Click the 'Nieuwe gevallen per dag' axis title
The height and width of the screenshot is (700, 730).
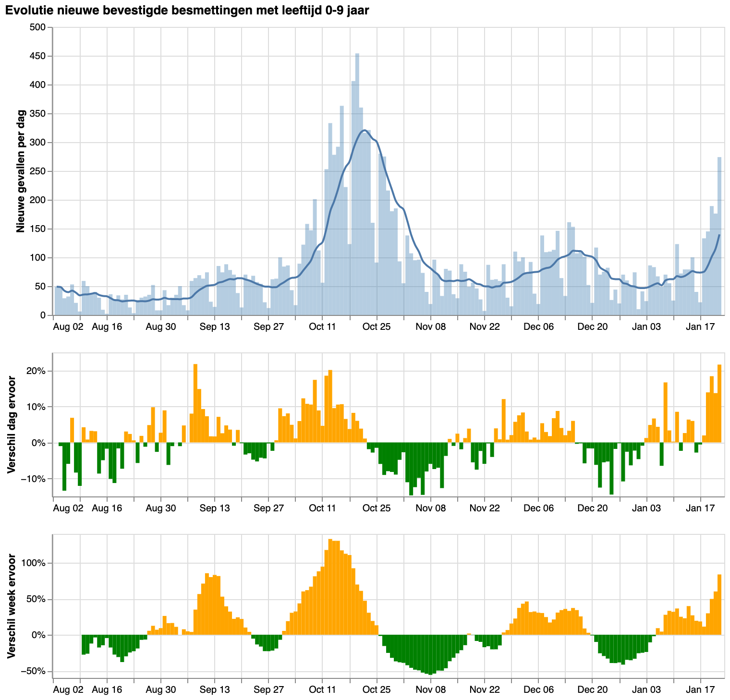21,171
